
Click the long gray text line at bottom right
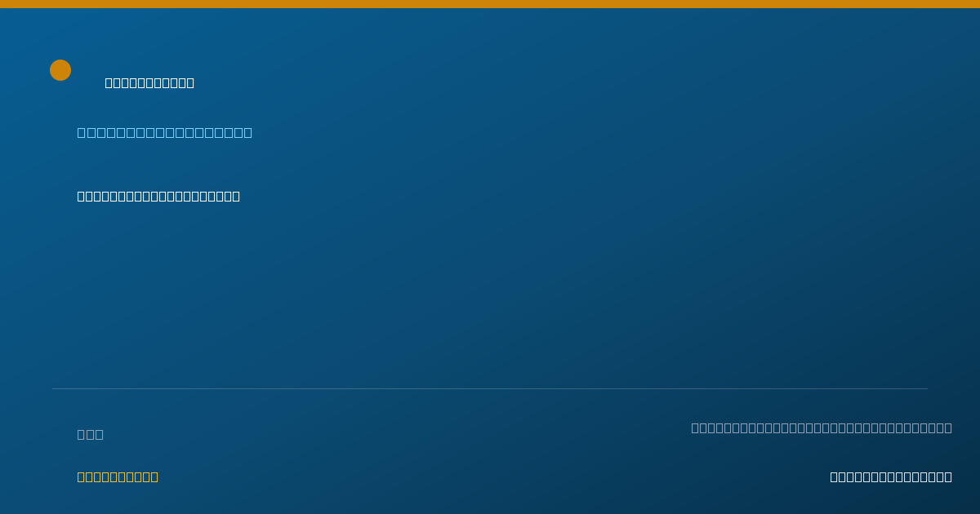(x=822, y=428)
